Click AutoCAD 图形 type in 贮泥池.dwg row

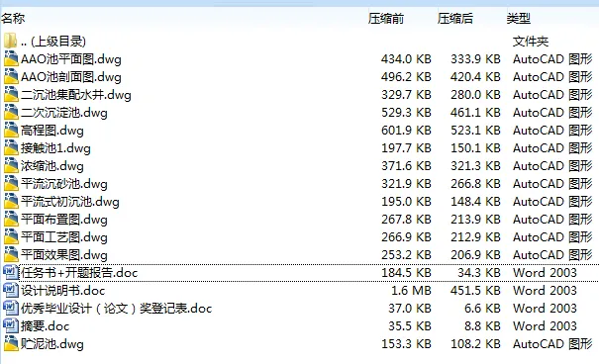(552, 344)
